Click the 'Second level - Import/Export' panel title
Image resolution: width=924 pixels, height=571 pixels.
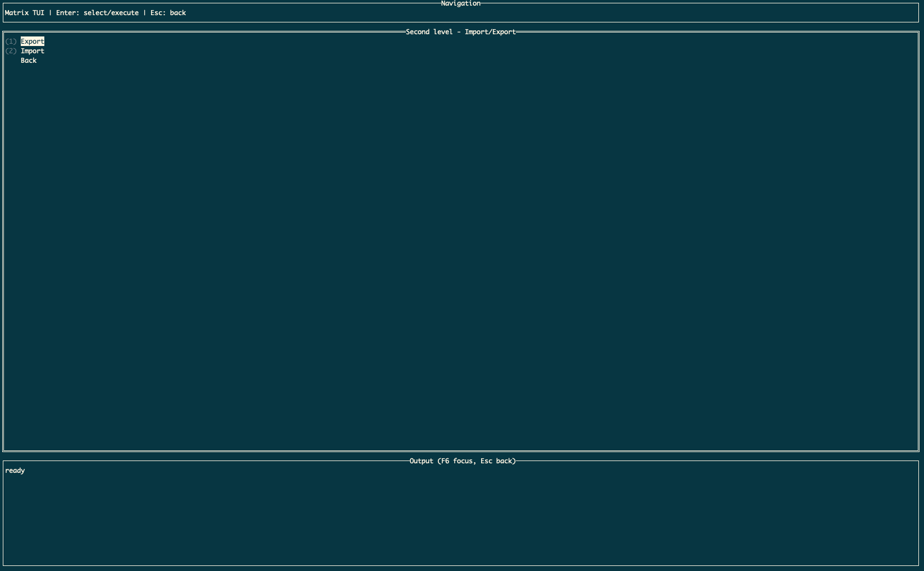(x=461, y=32)
